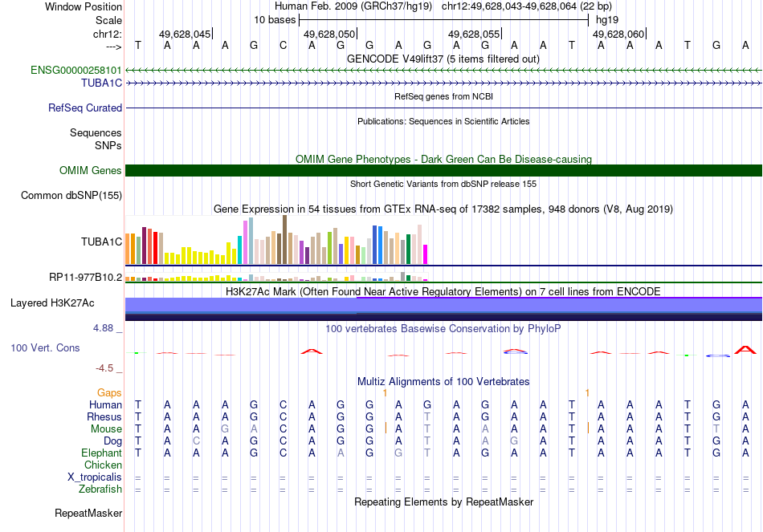Select the Mouse alignment row label
Image resolution: width=763 pixels, height=532 pixels.
tap(106, 429)
